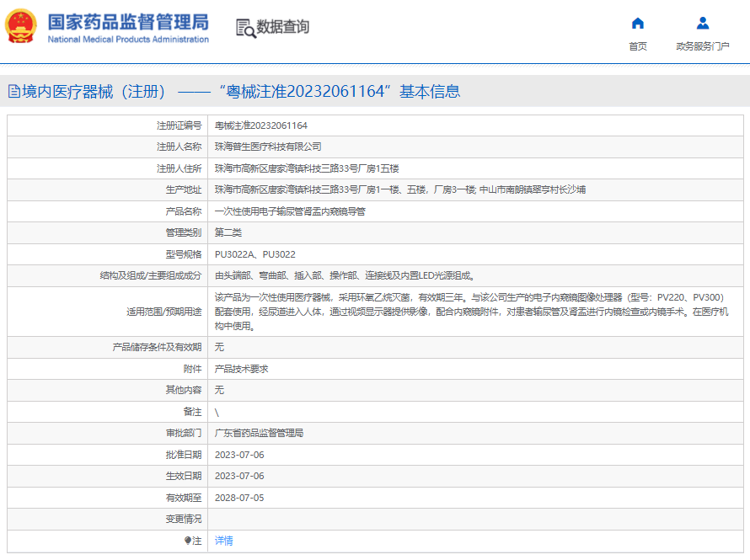Click the 注册人住所 label
The height and width of the screenshot is (560, 750).
pos(179,168)
